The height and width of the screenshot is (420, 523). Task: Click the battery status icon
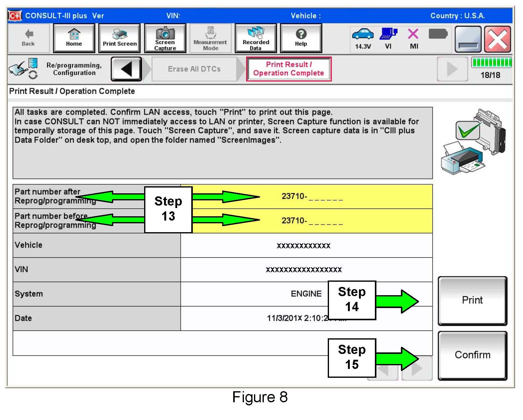pyautogui.click(x=438, y=34)
